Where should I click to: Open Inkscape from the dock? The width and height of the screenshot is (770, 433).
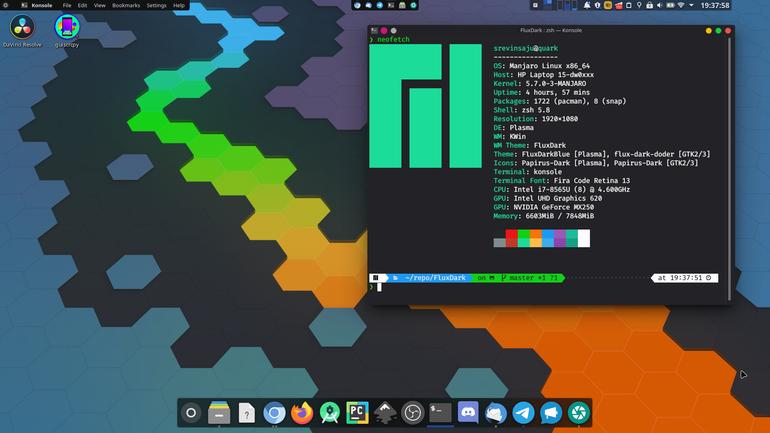click(385, 413)
